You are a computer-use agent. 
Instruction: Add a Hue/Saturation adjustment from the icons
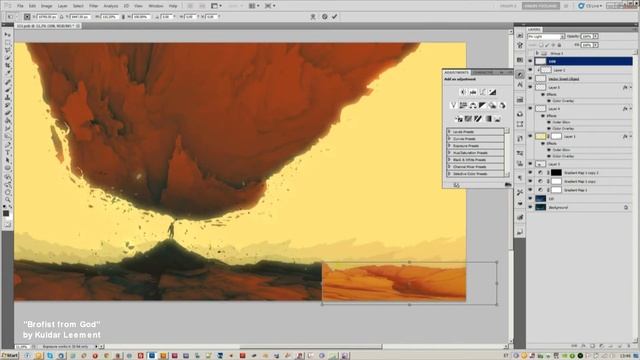pyautogui.click(x=463, y=105)
